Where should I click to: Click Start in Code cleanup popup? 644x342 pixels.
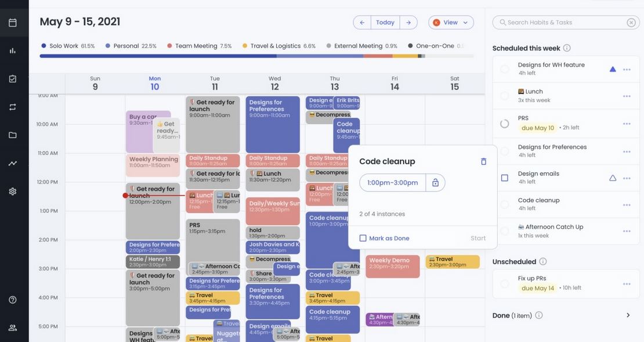[478, 238]
